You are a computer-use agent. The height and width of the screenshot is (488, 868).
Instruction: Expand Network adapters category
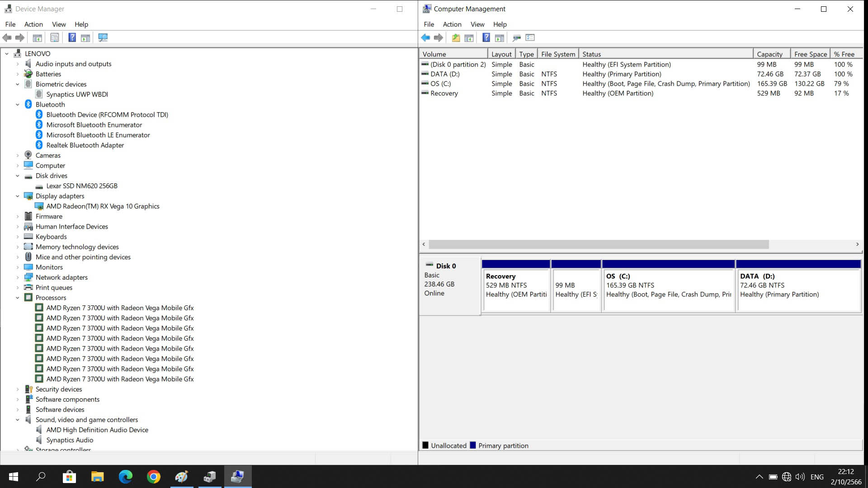click(x=18, y=277)
